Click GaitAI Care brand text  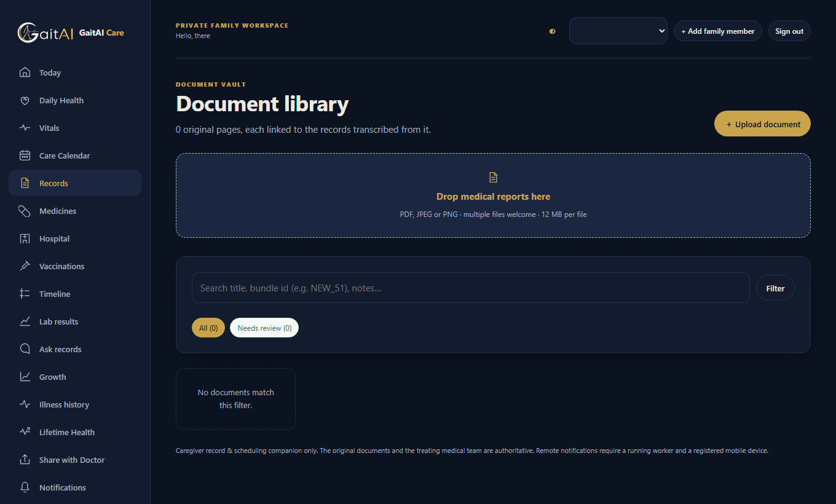tap(101, 33)
